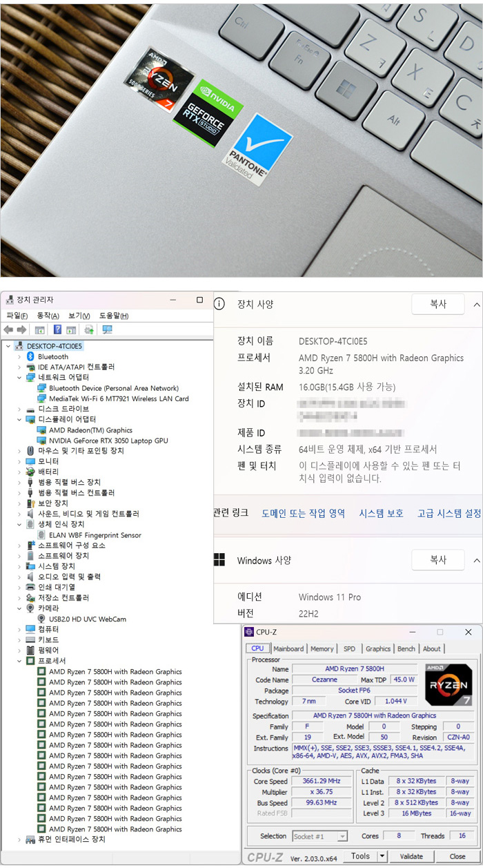This screenshot has height=868, width=483.
Task: Click the update driver icon with green arrow
Action: click(x=89, y=329)
